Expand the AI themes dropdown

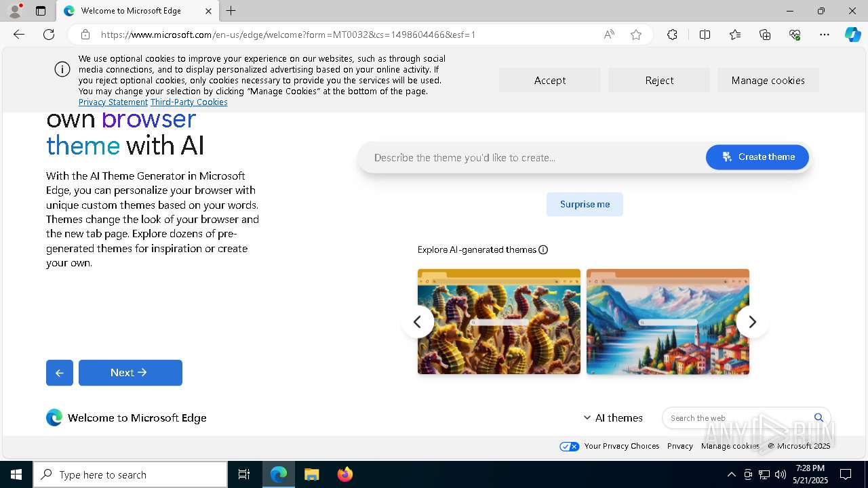[613, 418]
